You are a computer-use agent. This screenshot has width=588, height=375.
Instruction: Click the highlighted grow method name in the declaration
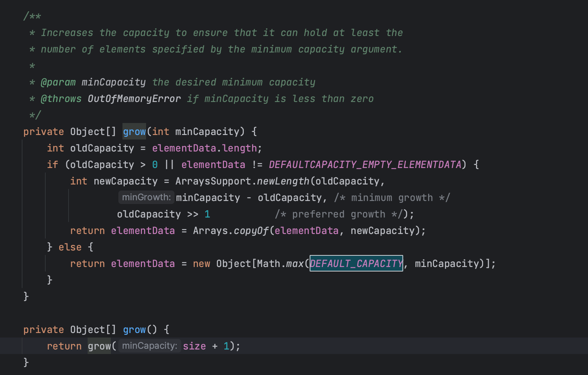[x=134, y=132]
